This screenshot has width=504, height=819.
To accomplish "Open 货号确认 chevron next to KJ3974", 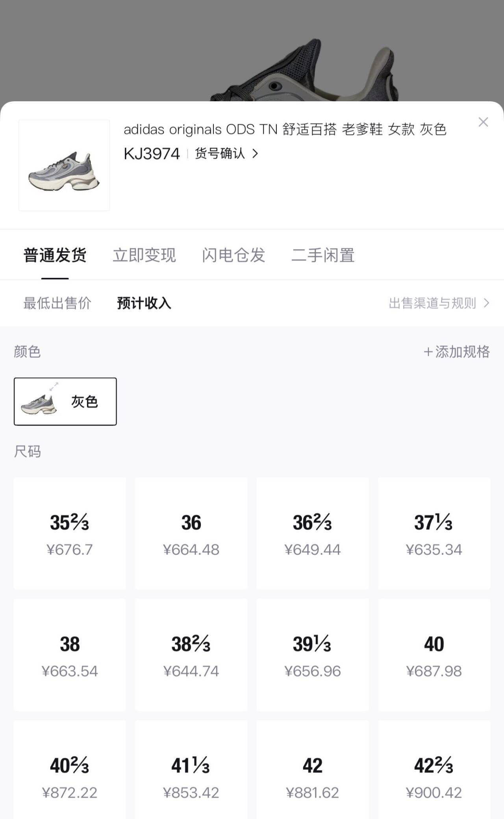I will pos(255,153).
